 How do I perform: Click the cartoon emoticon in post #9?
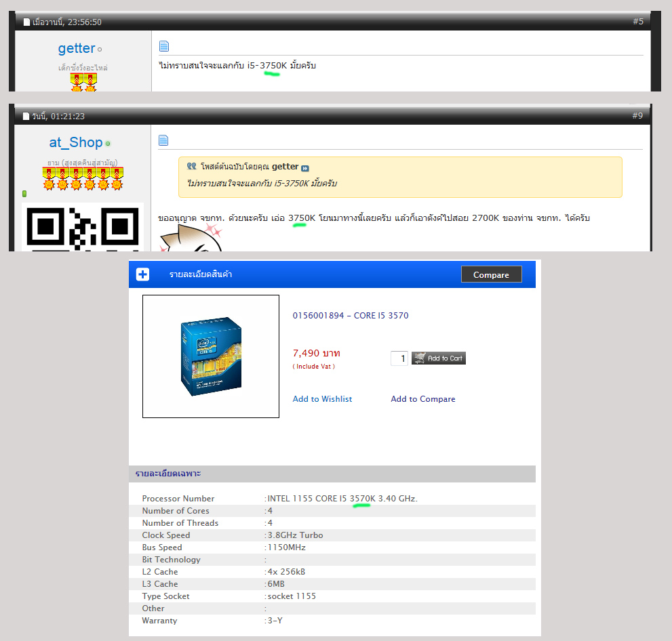(191, 238)
